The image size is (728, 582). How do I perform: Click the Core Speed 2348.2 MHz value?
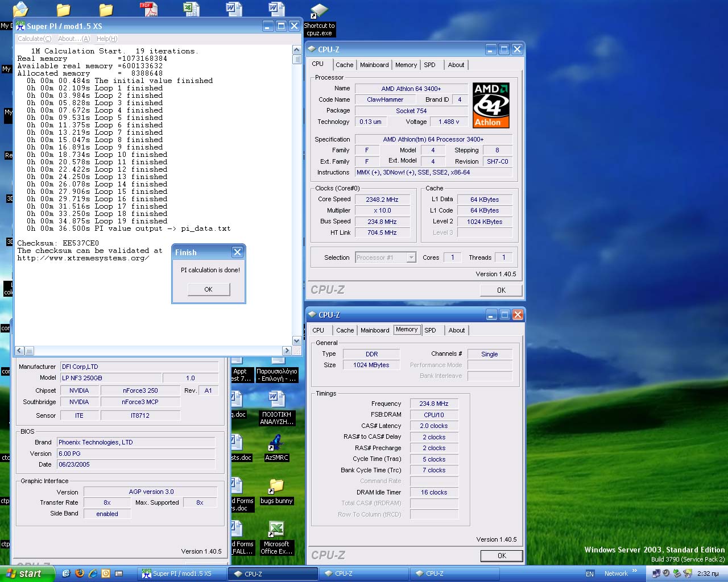pos(382,199)
